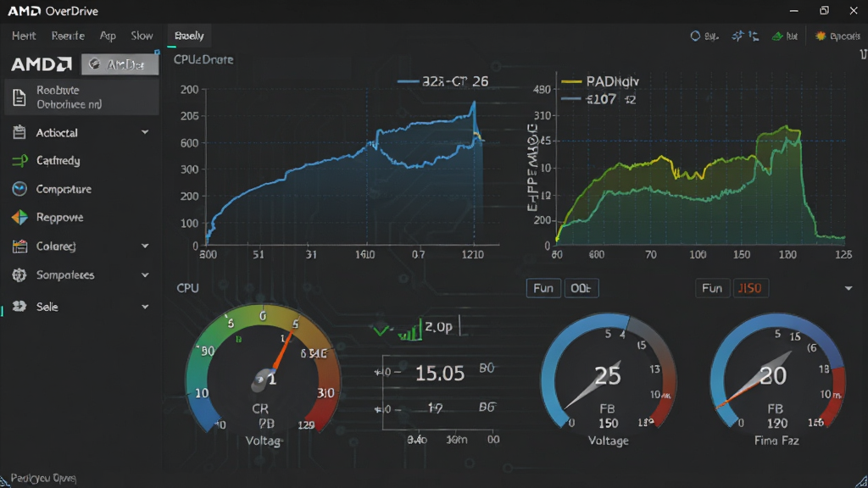Click the green check mark icon
Viewport: 868px width, 488px height.
(x=381, y=330)
